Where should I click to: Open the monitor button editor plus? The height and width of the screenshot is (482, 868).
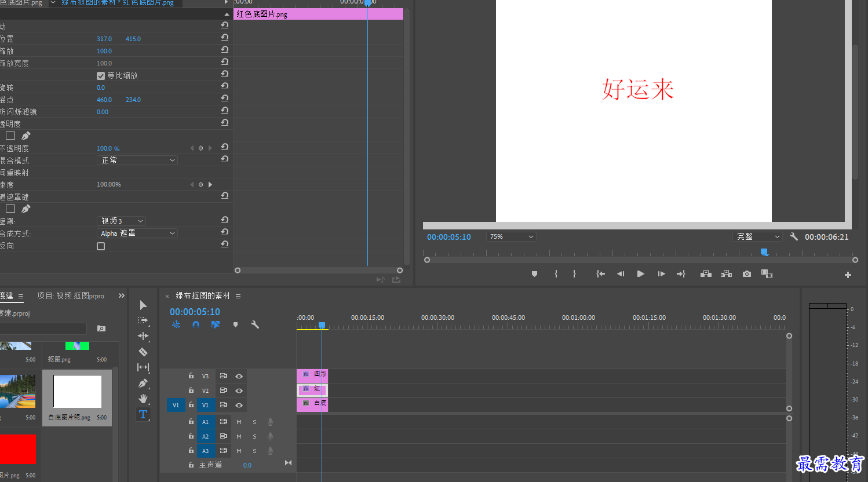coord(848,275)
